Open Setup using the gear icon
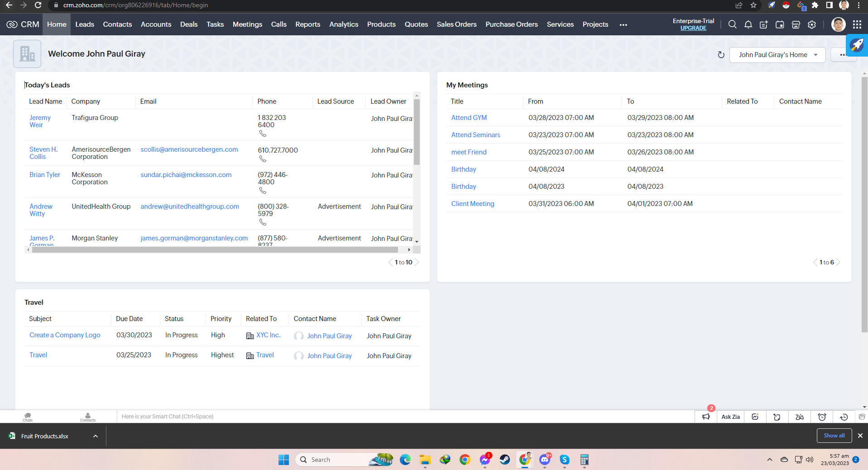Viewport: 868px width, 470px height. tap(812, 24)
